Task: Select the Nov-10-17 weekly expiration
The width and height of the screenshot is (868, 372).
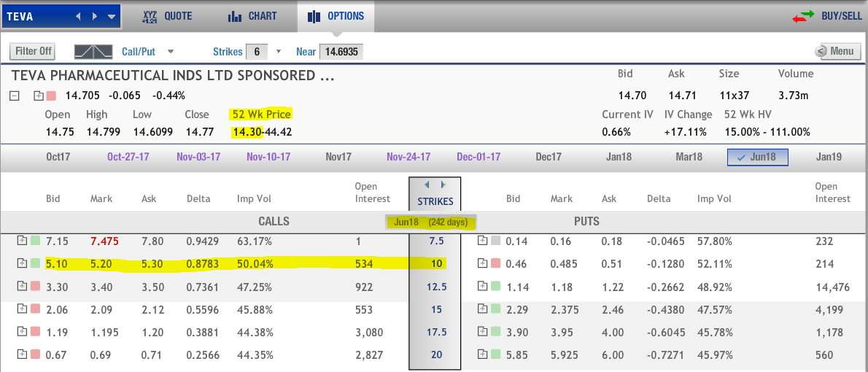Action: pyautogui.click(x=268, y=158)
